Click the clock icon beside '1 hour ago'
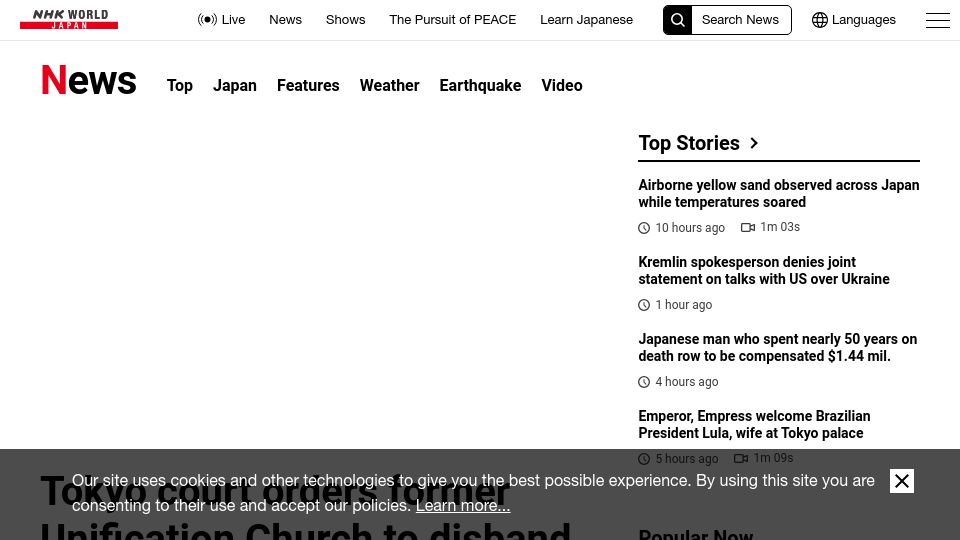Screen dimensions: 960x540 [x=644, y=305]
